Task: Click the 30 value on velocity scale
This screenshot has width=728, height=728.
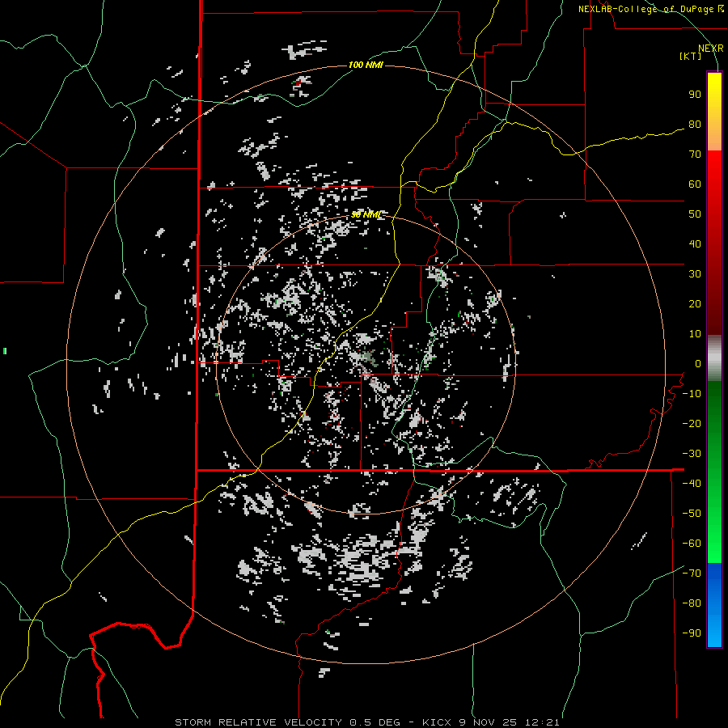Action: coord(695,274)
